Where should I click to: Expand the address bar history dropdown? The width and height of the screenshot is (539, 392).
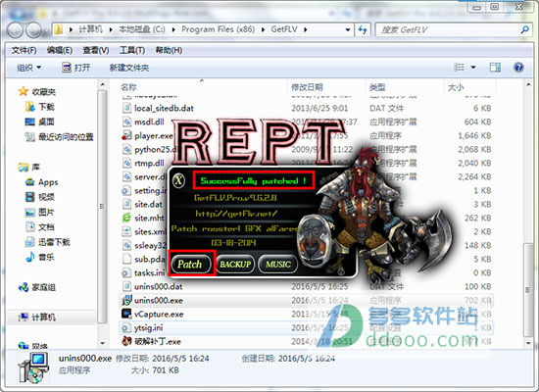(348, 30)
